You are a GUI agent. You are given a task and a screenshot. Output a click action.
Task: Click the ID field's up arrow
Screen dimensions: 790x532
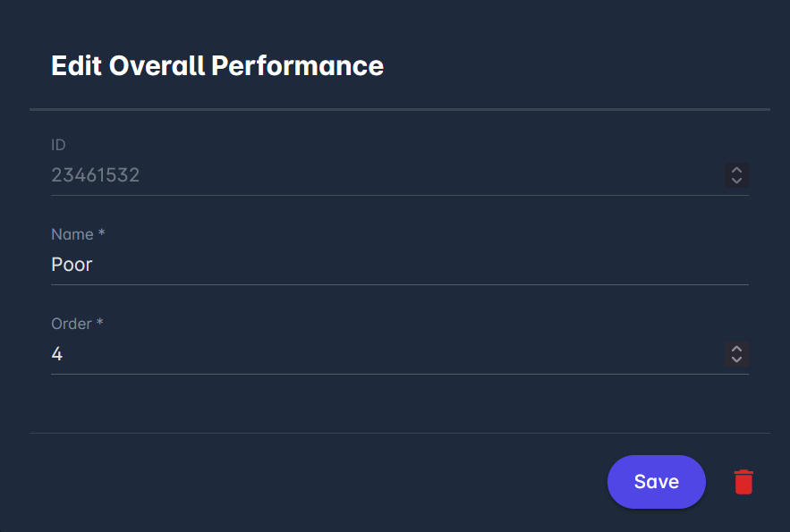click(x=736, y=170)
